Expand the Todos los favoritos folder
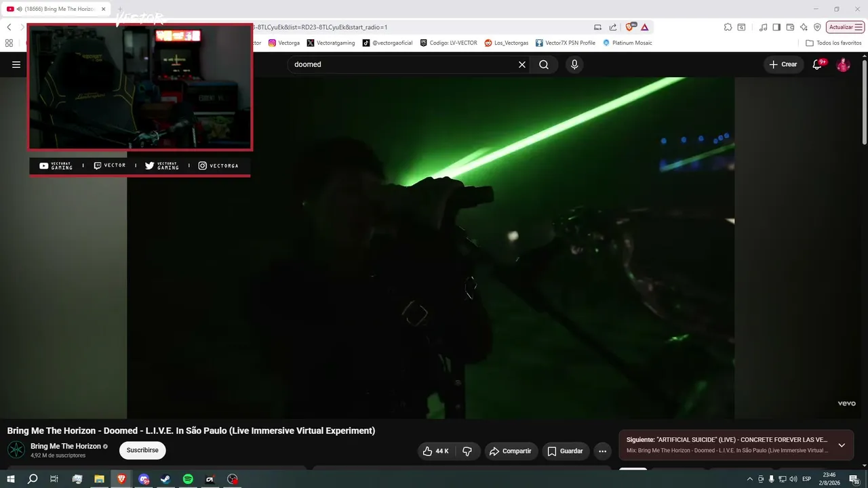The height and width of the screenshot is (488, 868). [x=833, y=43]
